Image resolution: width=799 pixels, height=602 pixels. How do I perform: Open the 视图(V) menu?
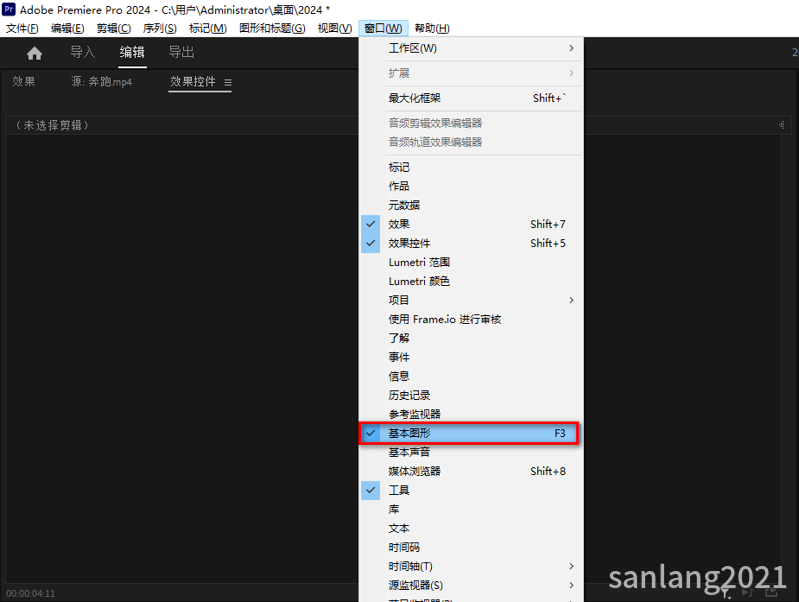click(335, 28)
